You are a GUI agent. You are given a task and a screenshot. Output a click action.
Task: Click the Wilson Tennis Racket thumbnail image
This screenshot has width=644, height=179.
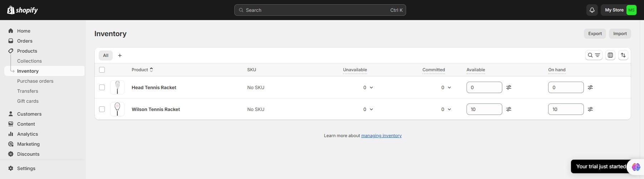click(117, 109)
